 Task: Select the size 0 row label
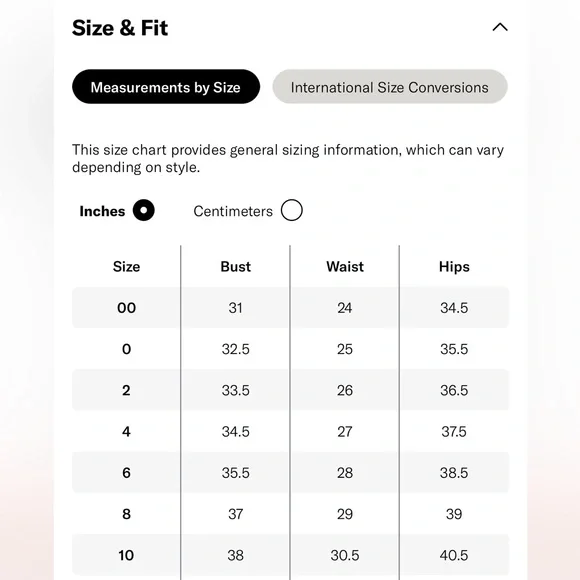pyautogui.click(x=126, y=349)
